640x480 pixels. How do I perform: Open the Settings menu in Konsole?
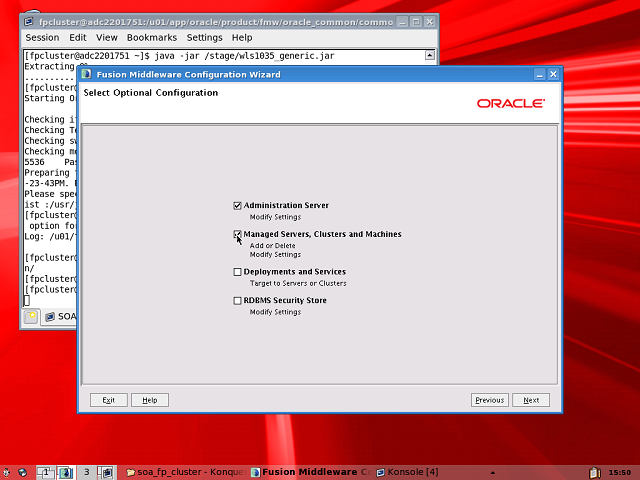pyautogui.click(x=204, y=38)
